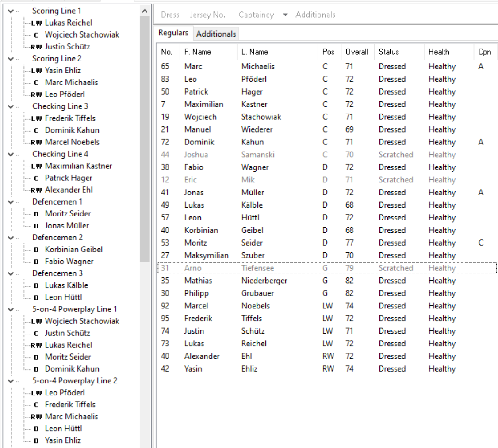Image resolution: width=498 pixels, height=448 pixels.
Task: Click the Dress toolbar button
Action: 170,15
